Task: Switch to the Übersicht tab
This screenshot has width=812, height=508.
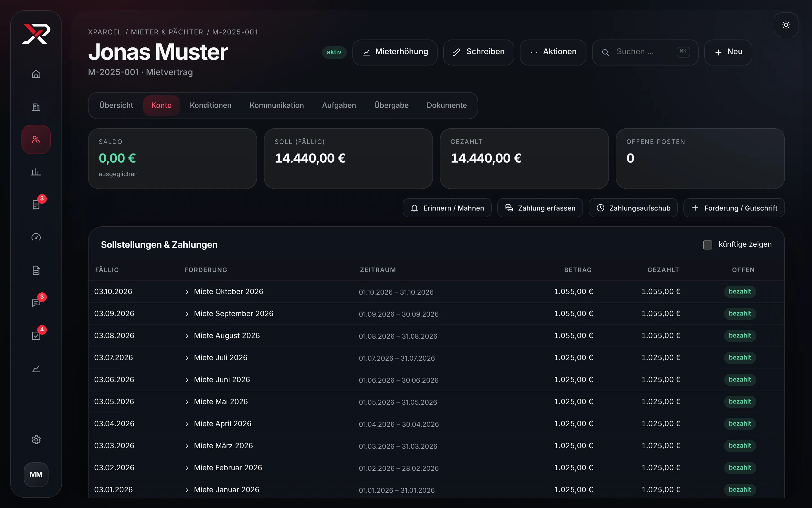Action: coord(116,105)
